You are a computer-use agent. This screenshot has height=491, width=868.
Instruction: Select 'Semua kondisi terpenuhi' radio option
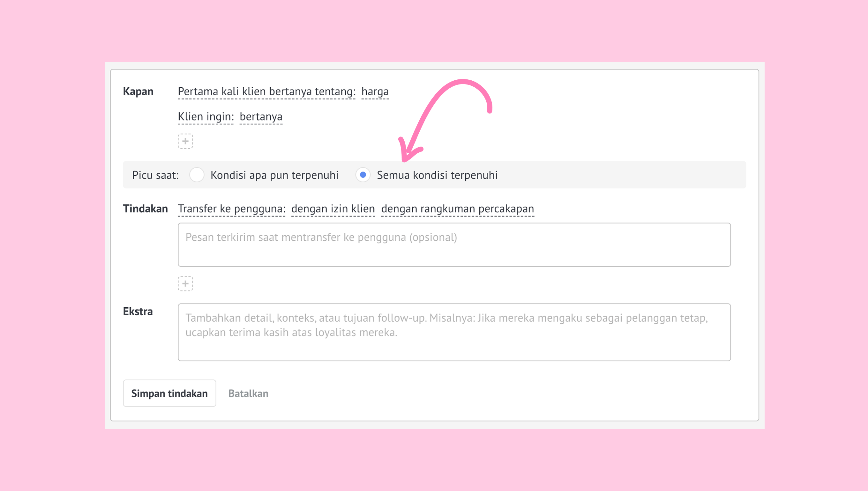point(363,175)
